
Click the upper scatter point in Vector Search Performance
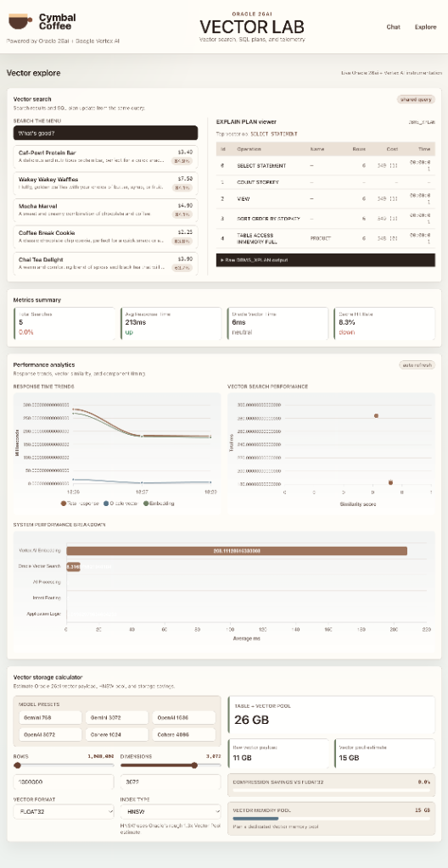(x=376, y=415)
